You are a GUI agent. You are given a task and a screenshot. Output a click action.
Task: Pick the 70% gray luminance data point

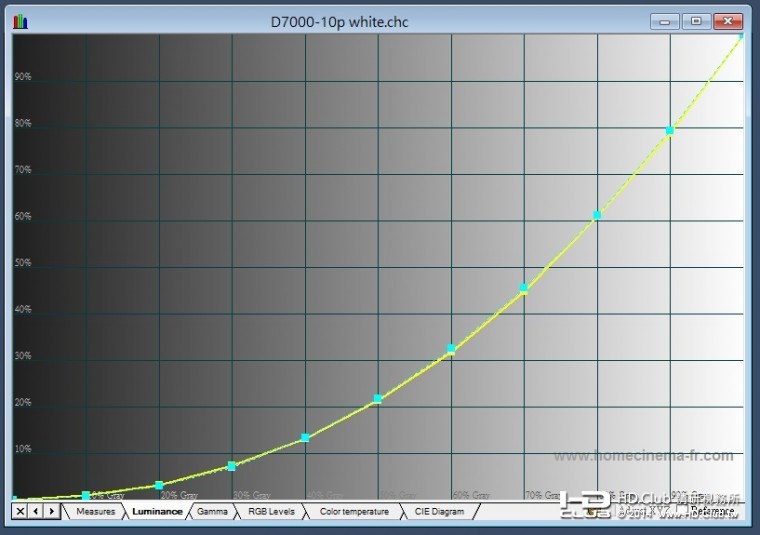[524, 288]
